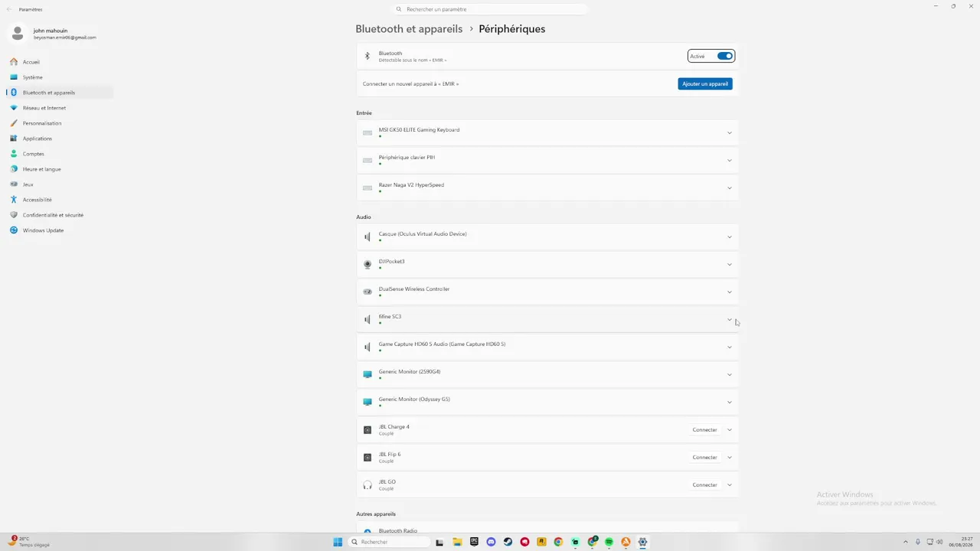The image size is (980, 551).
Task: Connect the JBL Charge 4 speaker
Action: (x=704, y=430)
